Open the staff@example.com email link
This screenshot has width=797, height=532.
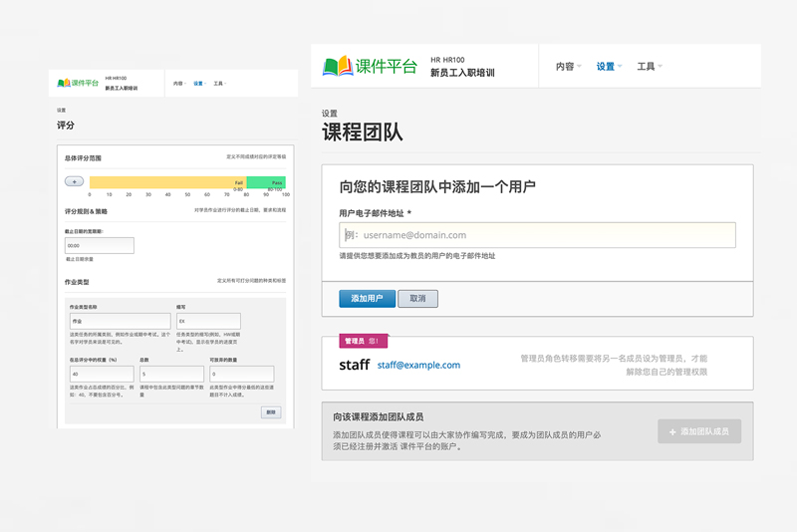[x=418, y=365]
